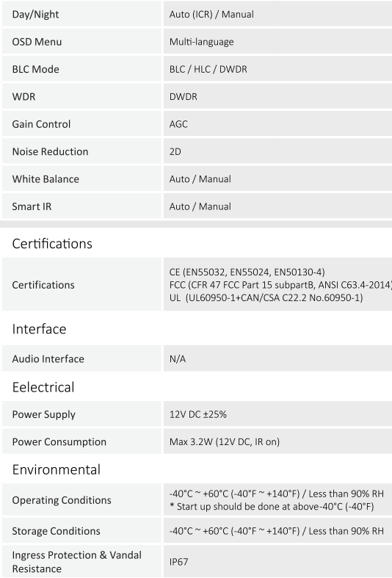The height and width of the screenshot is (578, 392).
Task: Select the Storage Conditions temperature value
Action: pyautogui.click(x=276, y=531)
